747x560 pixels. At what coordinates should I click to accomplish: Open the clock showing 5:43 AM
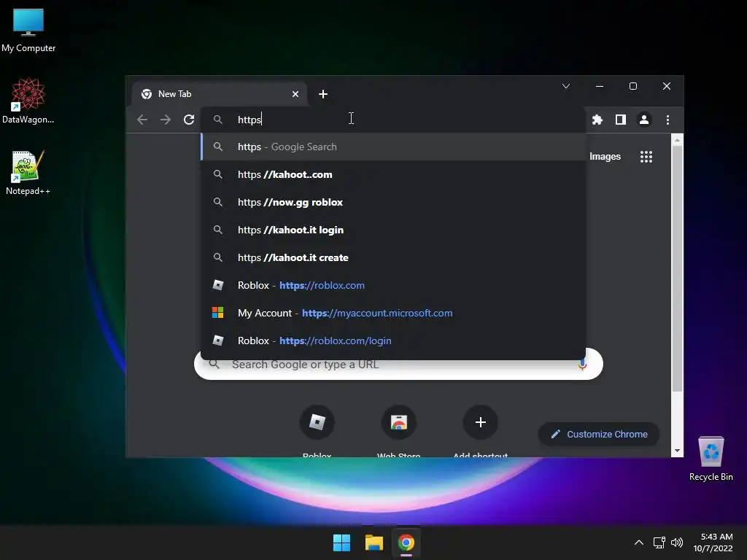713,542
